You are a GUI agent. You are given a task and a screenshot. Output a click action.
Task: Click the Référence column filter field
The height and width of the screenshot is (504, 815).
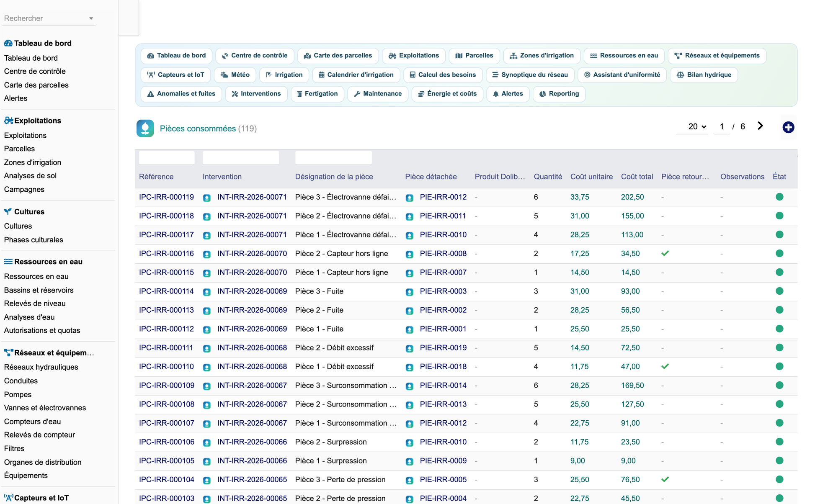(167, 157)
